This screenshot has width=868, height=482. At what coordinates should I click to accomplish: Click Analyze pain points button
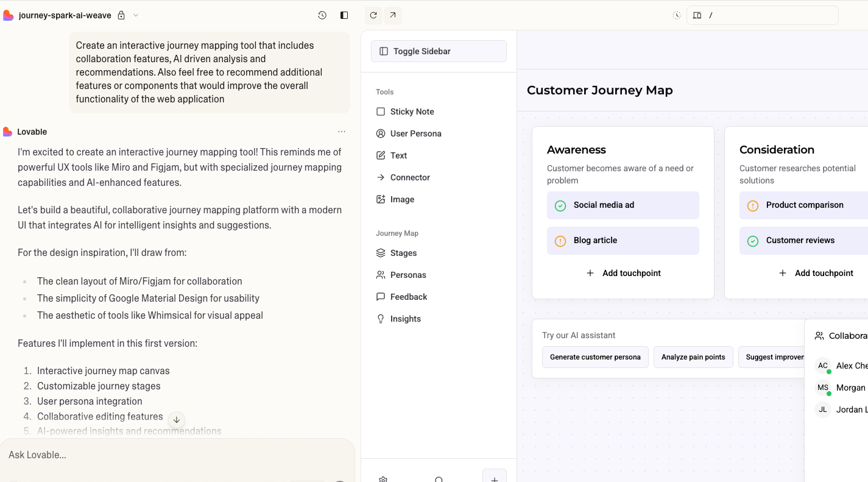click(x=693, y=357)
